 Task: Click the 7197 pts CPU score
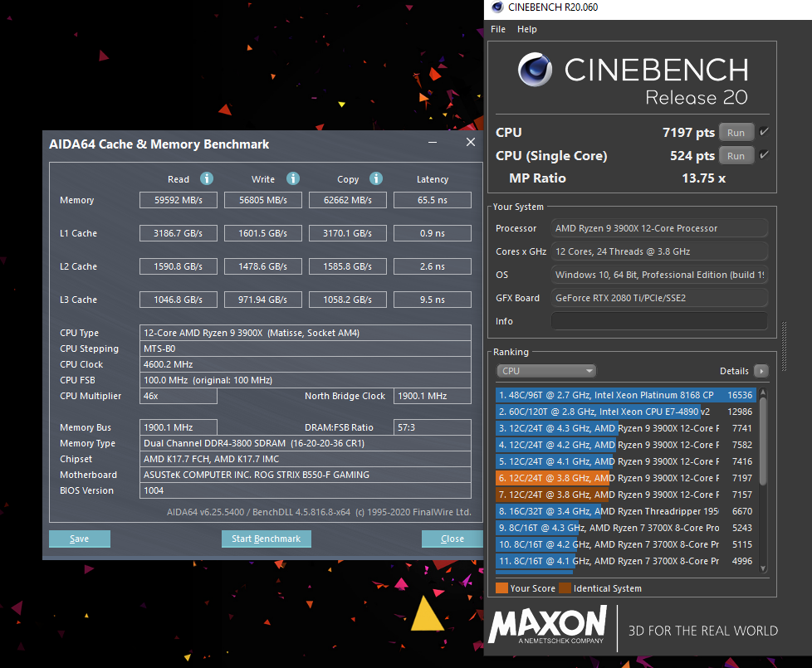688,133
